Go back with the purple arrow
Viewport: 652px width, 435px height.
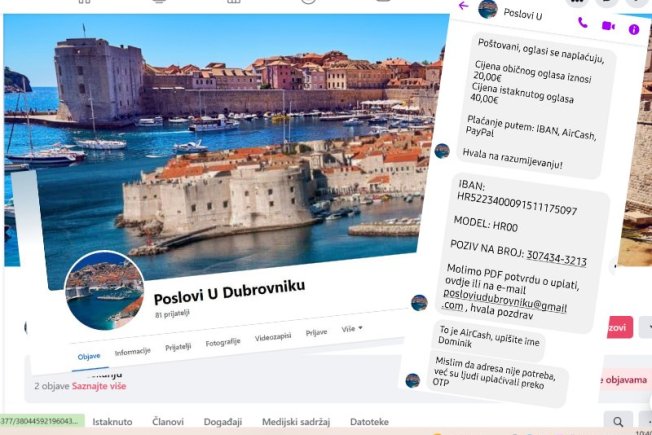[x=463, y=5]
